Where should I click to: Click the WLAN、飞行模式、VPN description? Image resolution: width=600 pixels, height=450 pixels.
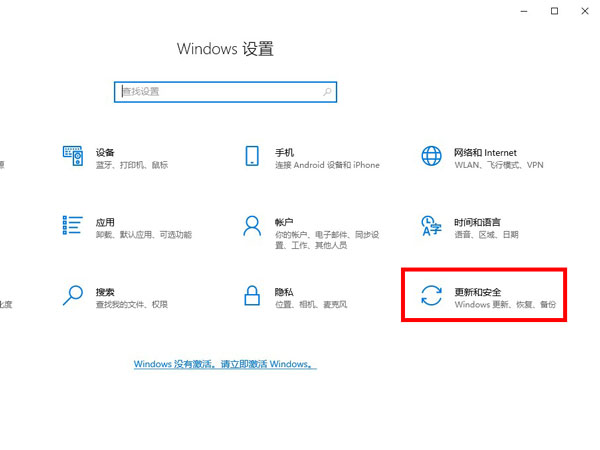(x=499, y=165)
